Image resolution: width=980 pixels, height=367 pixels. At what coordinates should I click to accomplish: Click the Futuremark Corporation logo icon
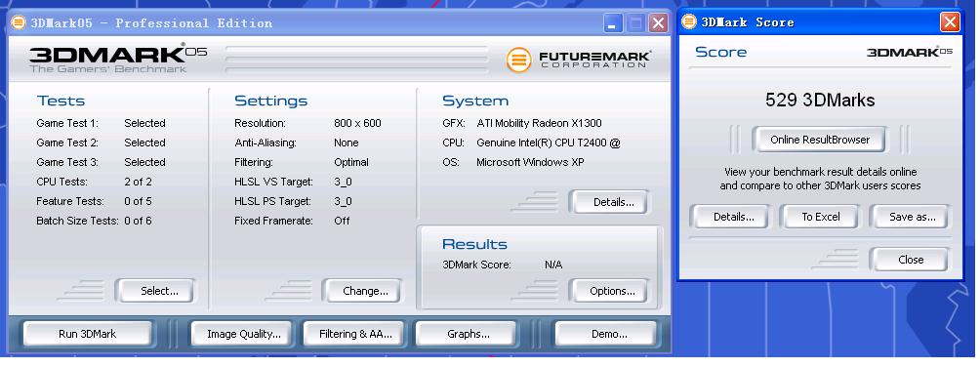point(518,60)
